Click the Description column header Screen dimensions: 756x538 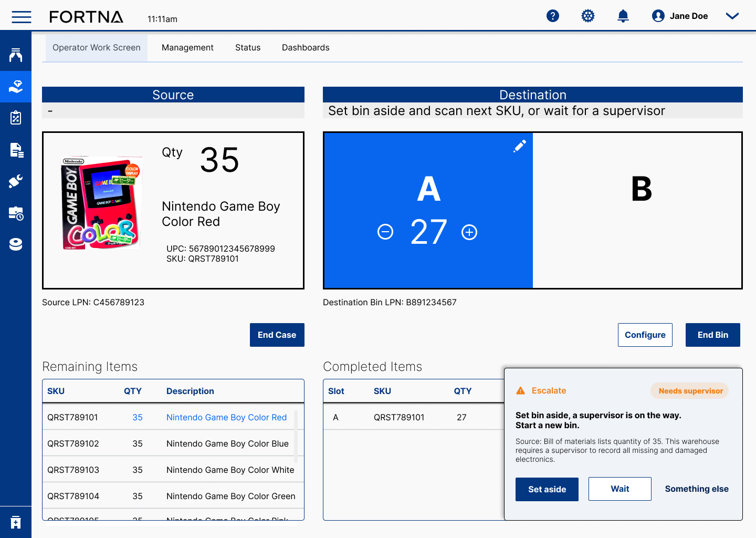pos(190,391)
